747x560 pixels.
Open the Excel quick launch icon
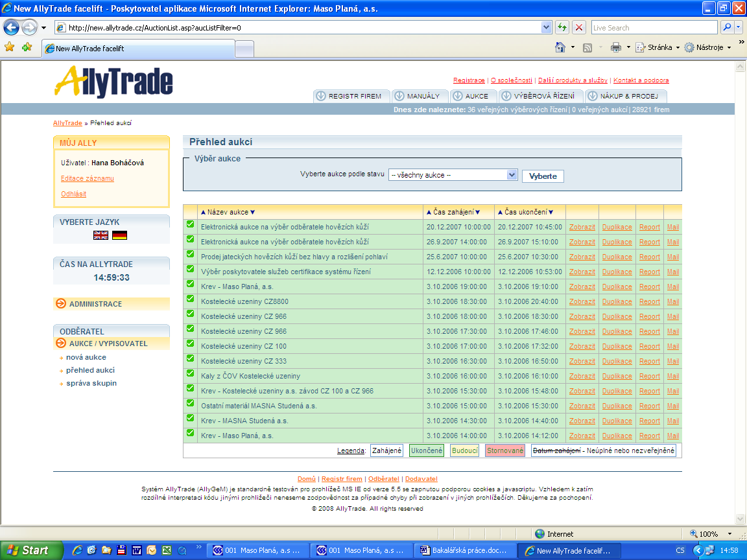click(166, 550)
